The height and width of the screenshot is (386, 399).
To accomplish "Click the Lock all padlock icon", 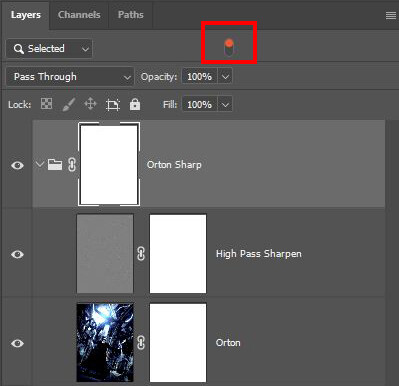I will click(x=135, y=104).
